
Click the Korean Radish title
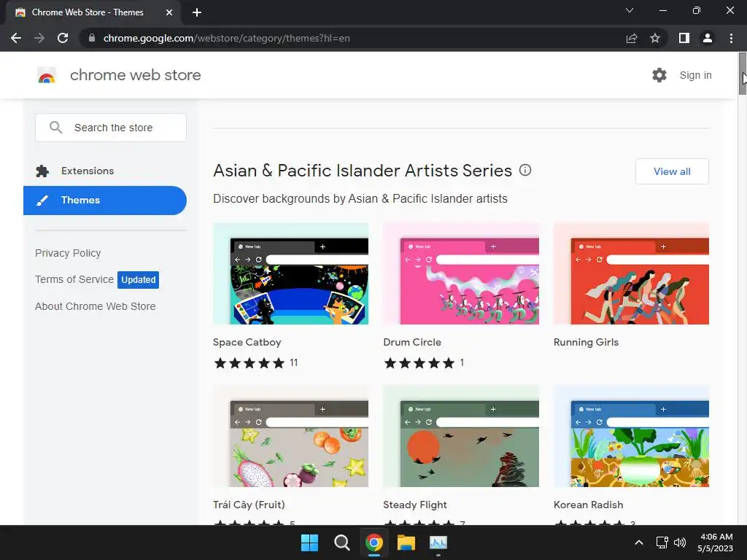[x=589, y=505]
